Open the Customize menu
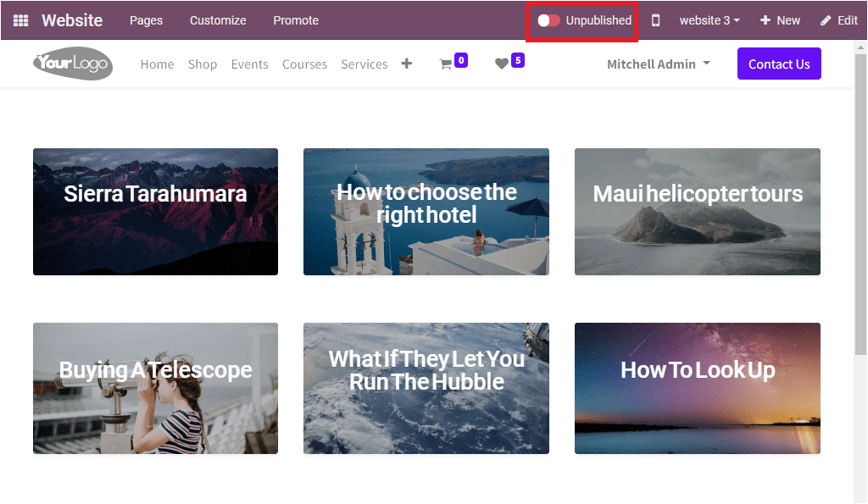Screen dimensions: 868x504 (x=217, y=19)
